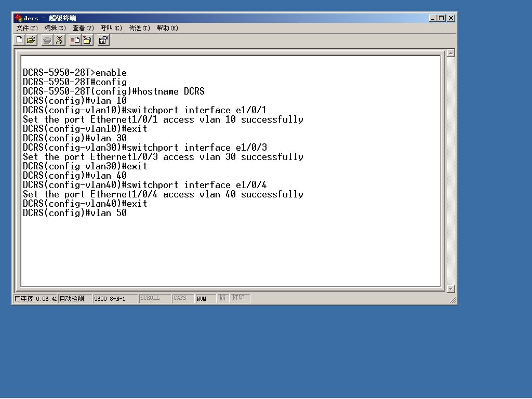Click the CAPS status indicator
This screenshot has width=532, height=399.
click(183, 298)
